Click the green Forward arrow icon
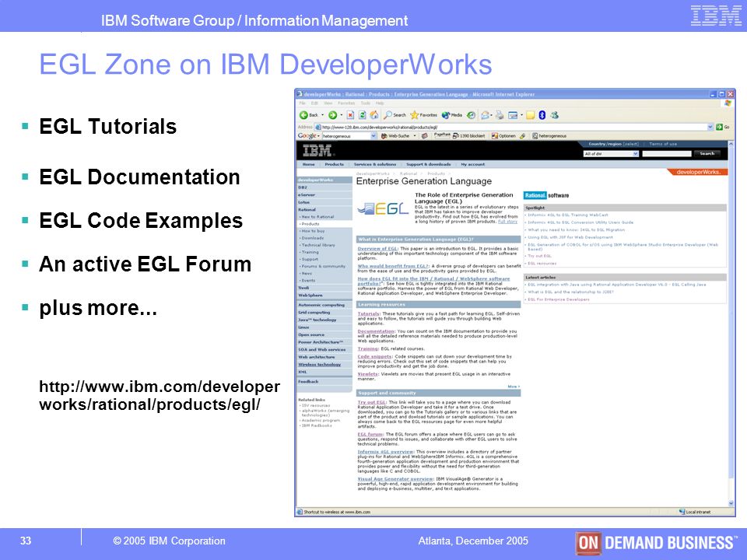The width and height of the screenshot is (747, 560). (x=332, y=115)
